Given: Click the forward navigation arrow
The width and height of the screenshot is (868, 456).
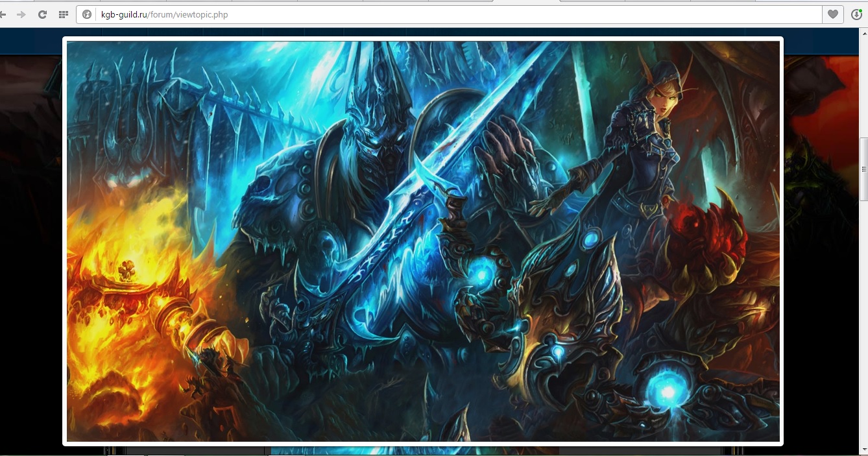Looking at the screenshot, I should [21, 14].
